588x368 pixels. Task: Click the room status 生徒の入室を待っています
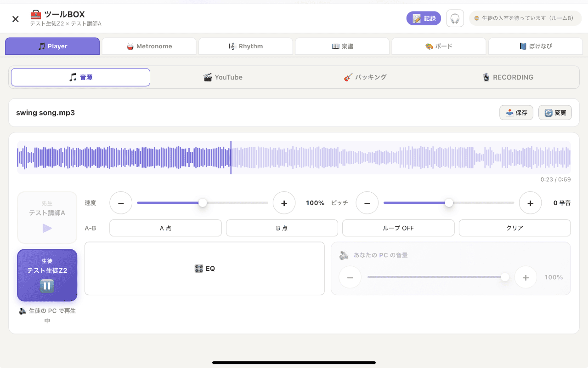(x=525, y=18)
